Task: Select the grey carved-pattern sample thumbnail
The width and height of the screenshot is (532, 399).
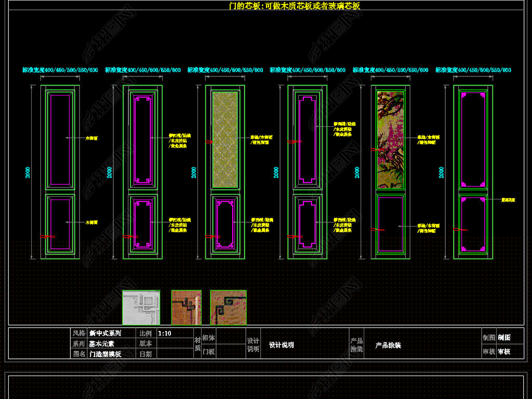Action: click(x=141, y=308)
